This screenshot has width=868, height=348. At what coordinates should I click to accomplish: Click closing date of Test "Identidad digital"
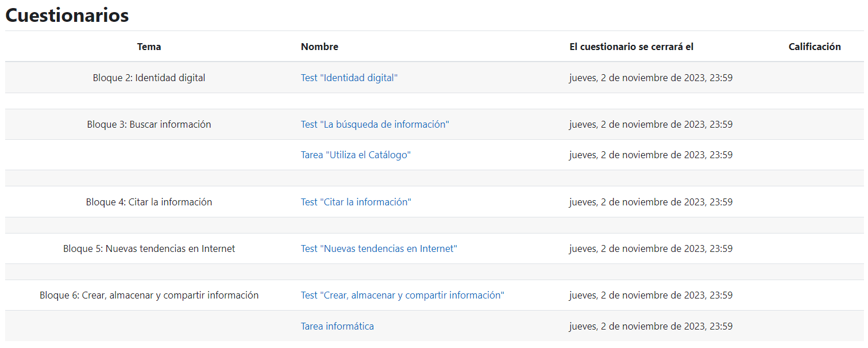tap(650, 78)
